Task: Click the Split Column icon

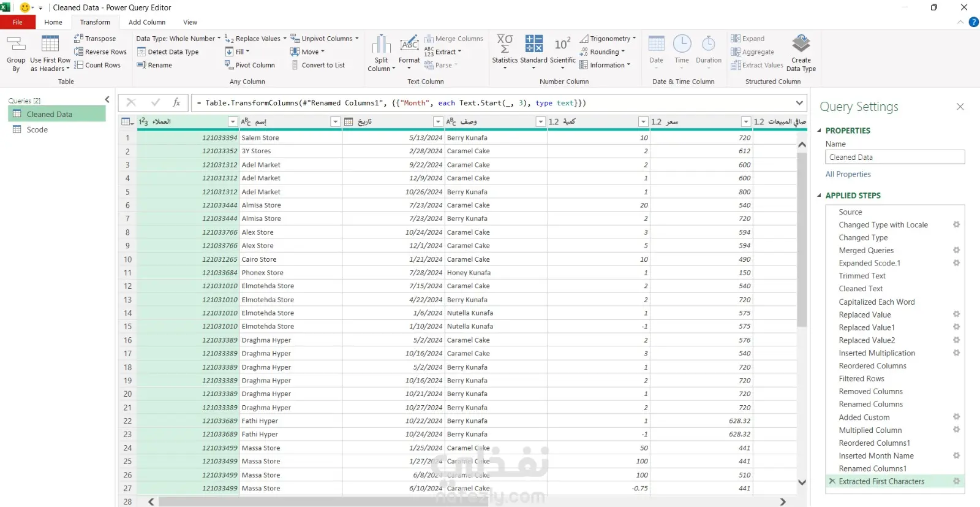Action: tap(381, 44)
